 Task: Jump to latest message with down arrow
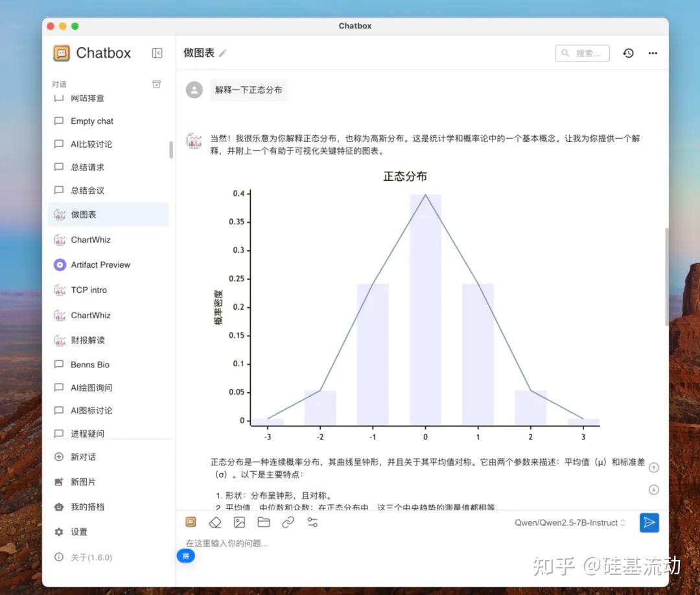654,491
